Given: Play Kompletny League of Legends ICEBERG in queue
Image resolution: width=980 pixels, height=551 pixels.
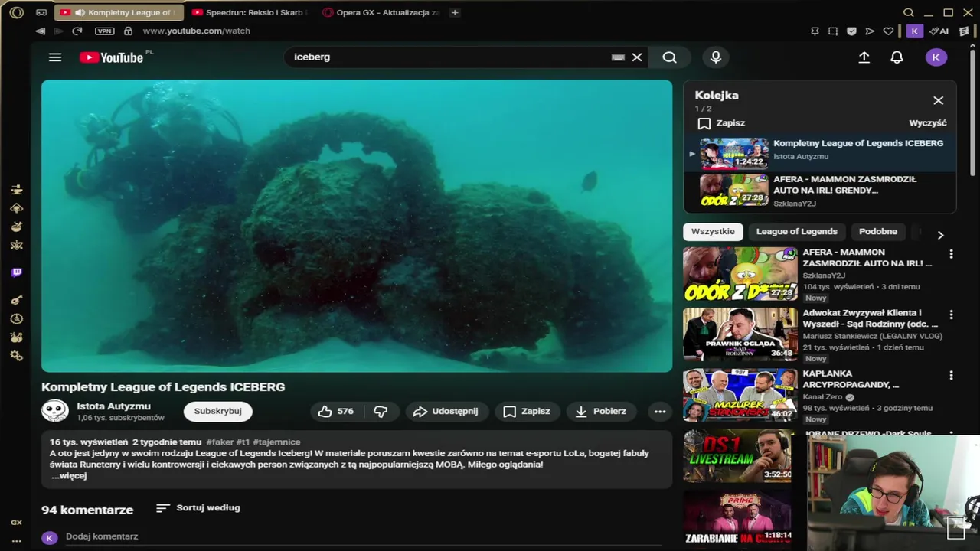Looking at the screenshot, I should click(820, 154).
